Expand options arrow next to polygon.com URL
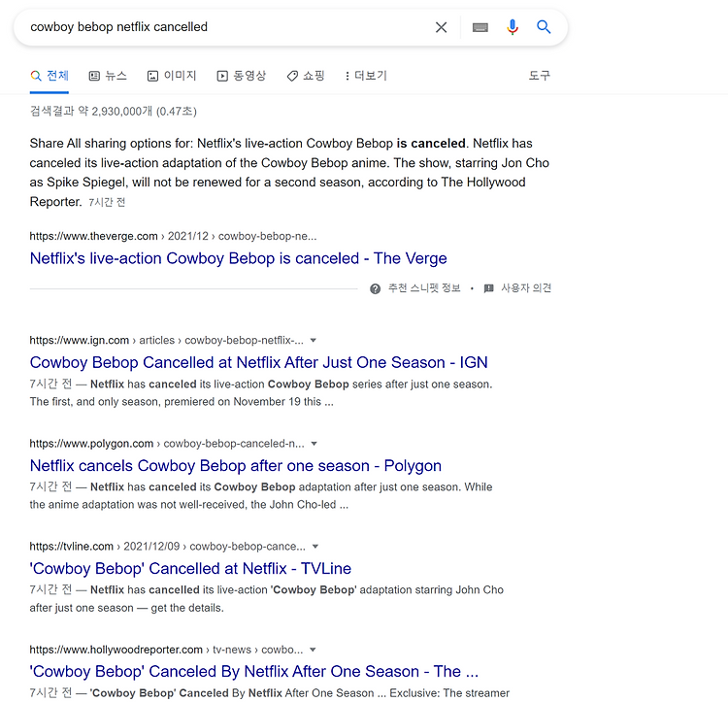Viewport: 728px width, 702px height. pyautogui.click(x=314, y=444)
